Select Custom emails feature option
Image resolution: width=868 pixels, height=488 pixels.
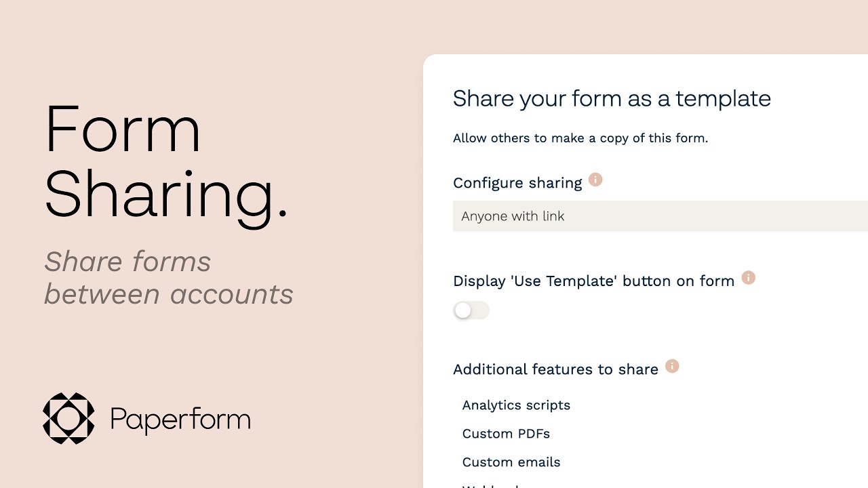[x=511, y=462]
